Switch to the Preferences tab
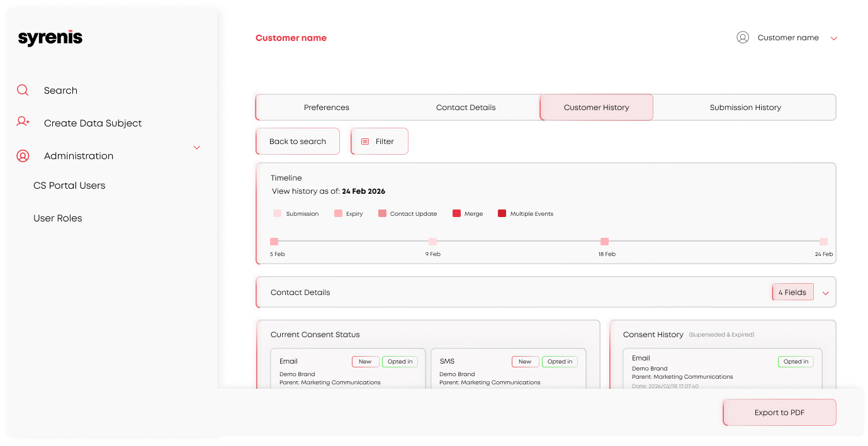Image resolution: width=868 pixels, height=446 pixels. [x=326, y=107]
